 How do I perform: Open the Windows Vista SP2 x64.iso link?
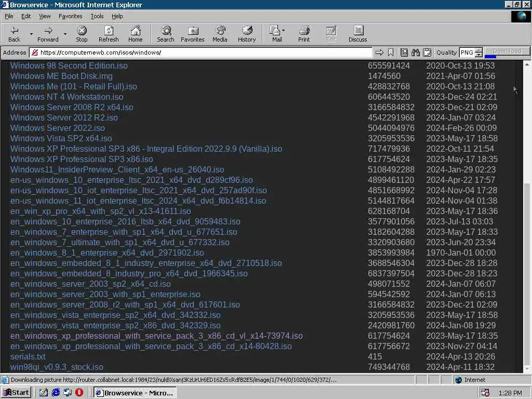click(x=61, y=138)
